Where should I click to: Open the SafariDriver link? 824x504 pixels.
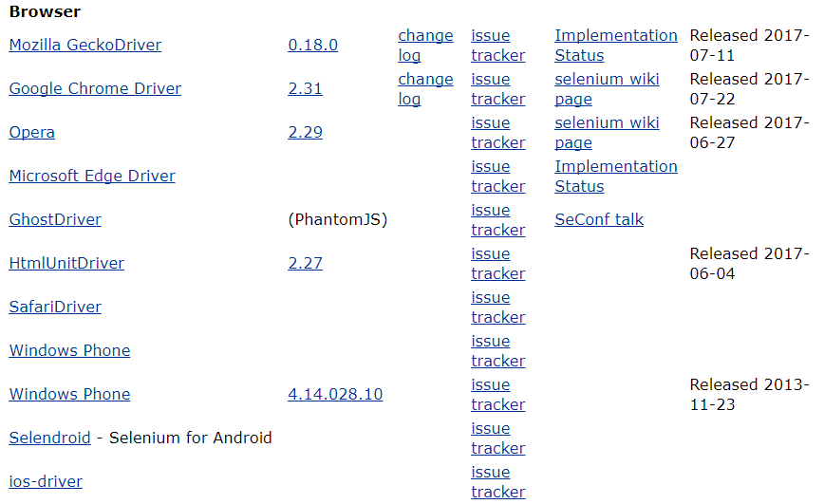click(x=55, y=307)
